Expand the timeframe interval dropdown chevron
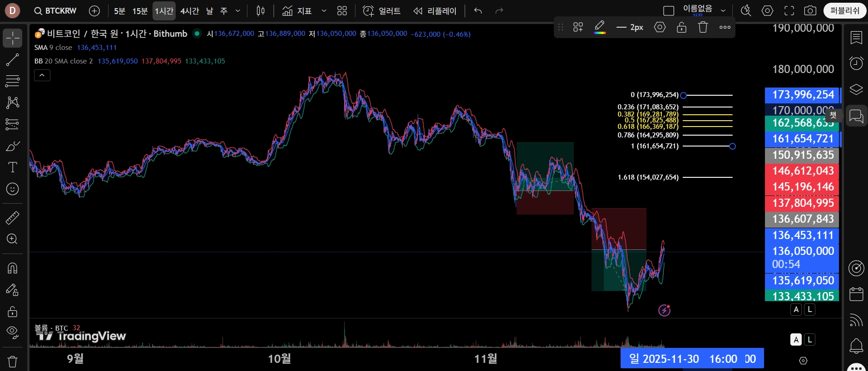Viewport: 868px width, 371px height. pos(238,11)
